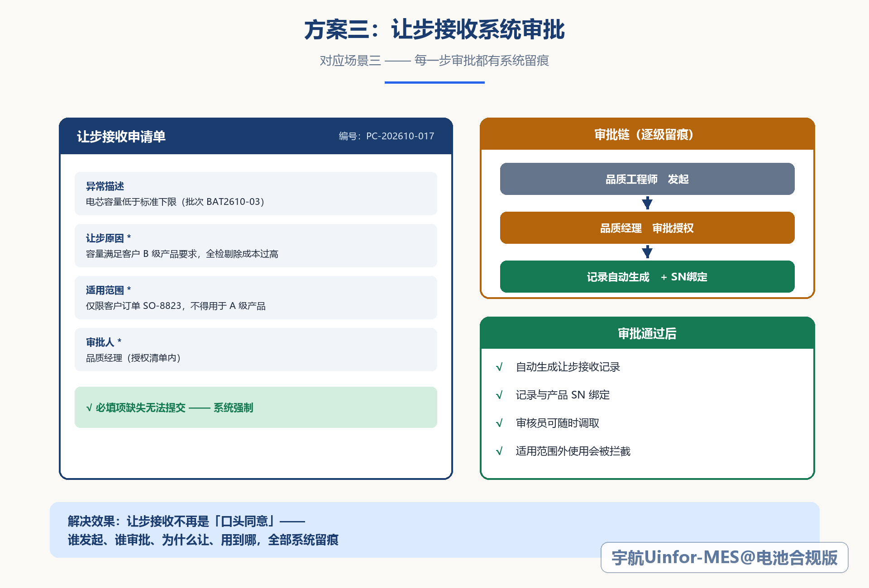Click the checkmark beside 审核员可随时调取
Image resolution: width=869 pixels, height=588 pixels.
tap(499, 423)
